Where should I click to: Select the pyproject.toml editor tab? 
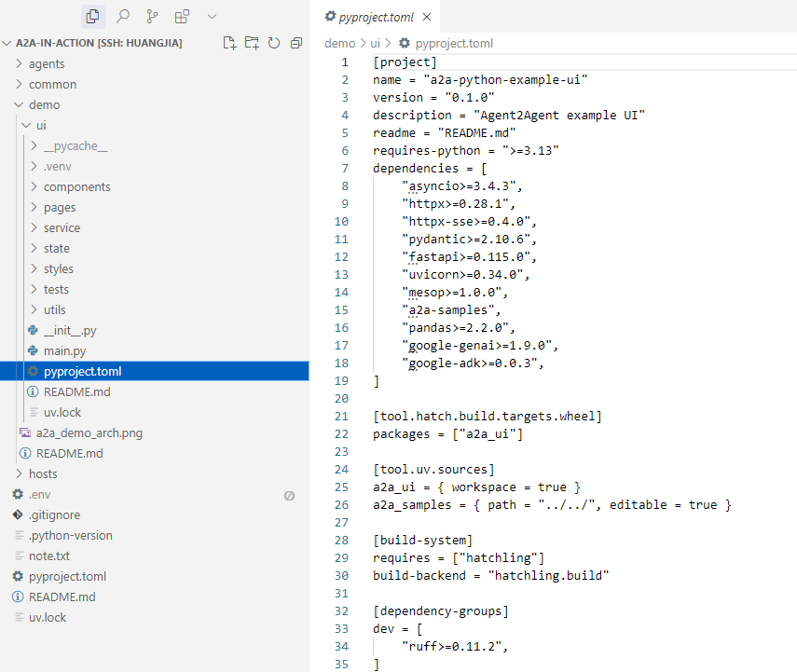click(x=375, y=17)
